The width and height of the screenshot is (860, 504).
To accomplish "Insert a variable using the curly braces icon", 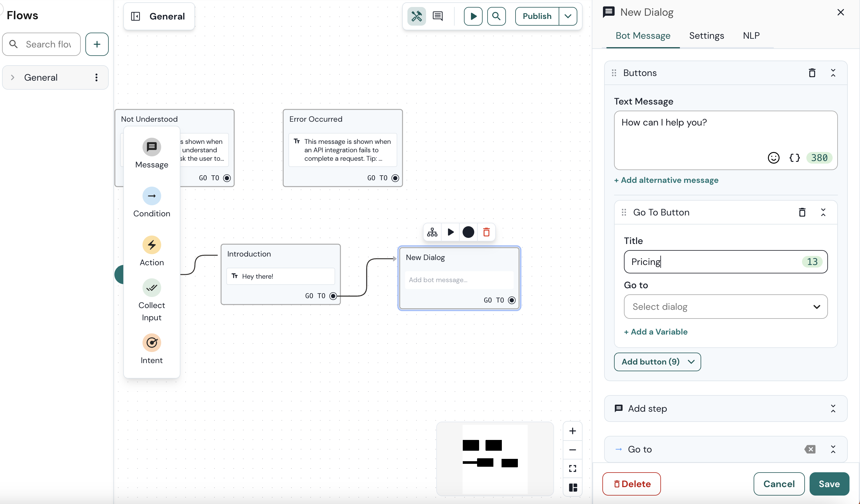I will pos(795,158).
